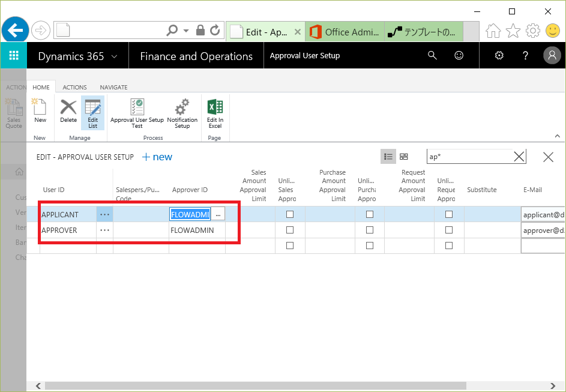The image size is (566, 392).
Task: Check Unlimited Request Approval for APPLICANT
Action: [x=449, y=214]
